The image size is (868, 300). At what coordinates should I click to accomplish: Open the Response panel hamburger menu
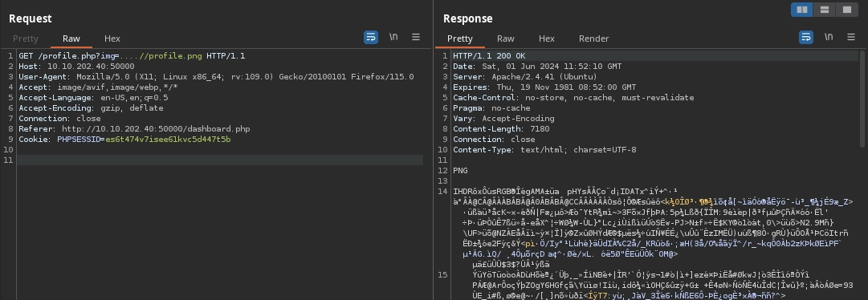pos(851,37)
